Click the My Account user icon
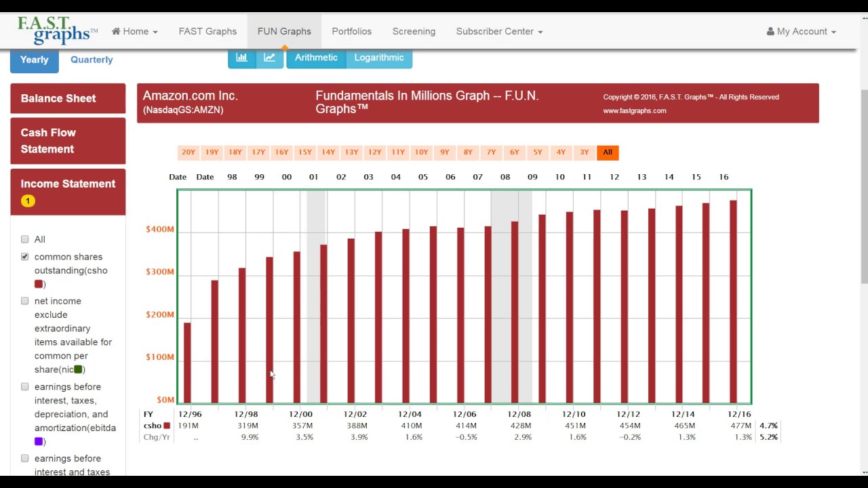The image size is (868, 488). click(770, 31)
